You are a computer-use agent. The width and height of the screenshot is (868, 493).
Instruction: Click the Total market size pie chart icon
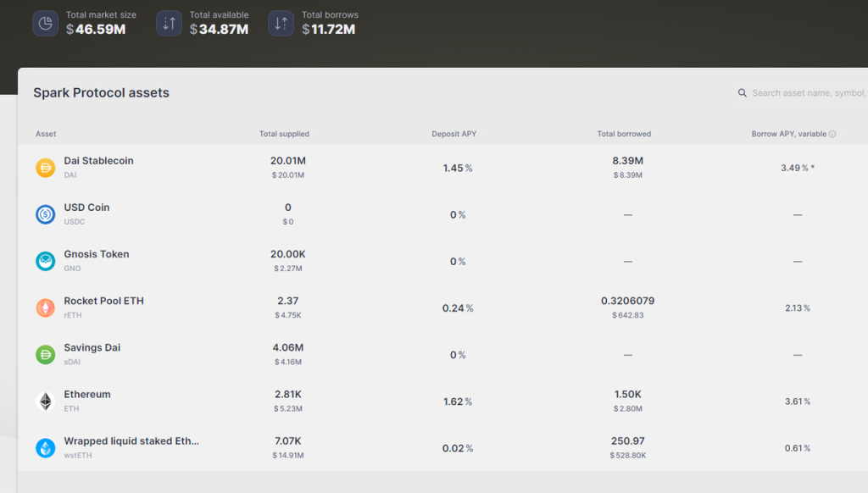point(46,23)
